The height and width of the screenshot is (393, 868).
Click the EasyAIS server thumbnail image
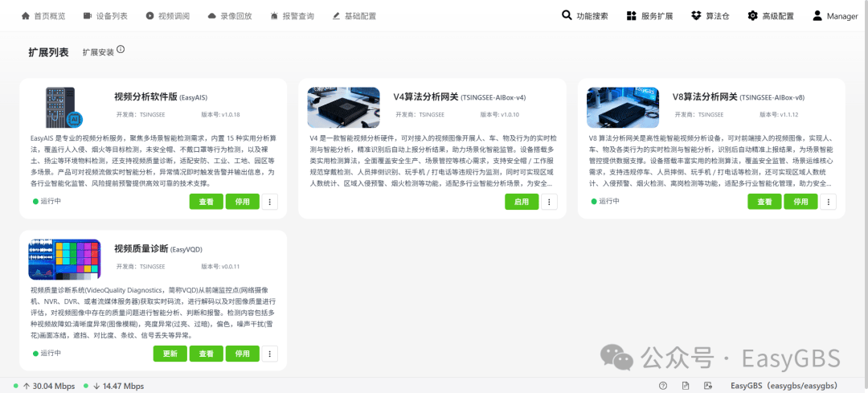(x=64, y=108)
